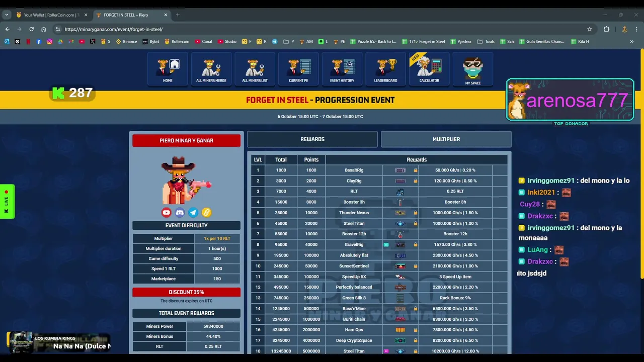Click the Piero cowboy avatar image
Viewport: 644px width, 362px height.
coord(186,180)
